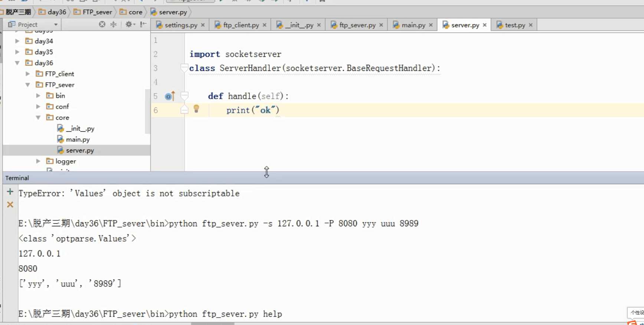The height and width of the screenshot is (325, 644).
Task: Click the override marker in the gutter at line 5
Action: [x=170, y=96]
